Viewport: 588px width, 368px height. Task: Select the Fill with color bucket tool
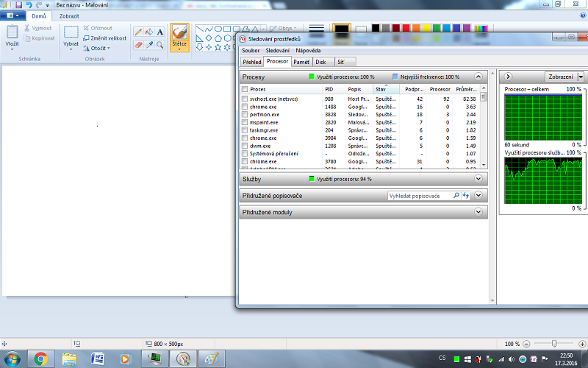149,32
